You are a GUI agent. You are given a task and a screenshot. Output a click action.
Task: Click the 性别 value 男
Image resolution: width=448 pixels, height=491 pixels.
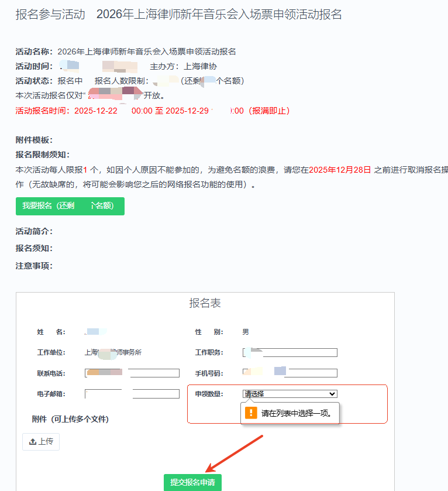coord(246,332)
